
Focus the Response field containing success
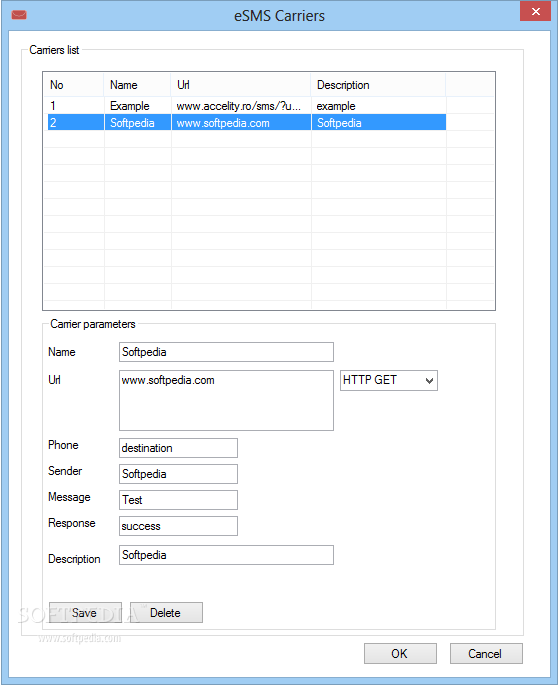(178, 526)
